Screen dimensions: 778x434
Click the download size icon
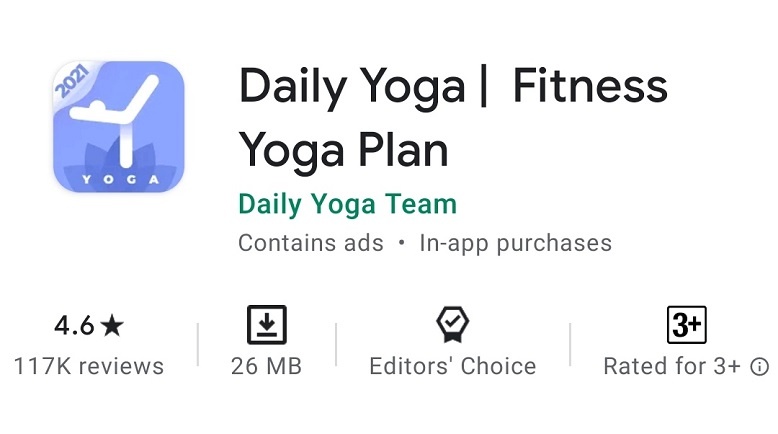click(267, 325)
